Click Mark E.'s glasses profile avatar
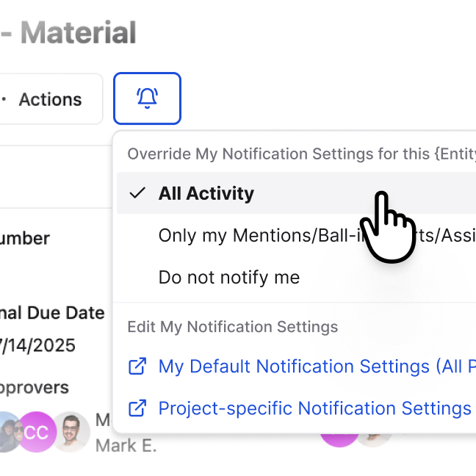The height and width of the screenshot is (476, 476). [71, 432]
